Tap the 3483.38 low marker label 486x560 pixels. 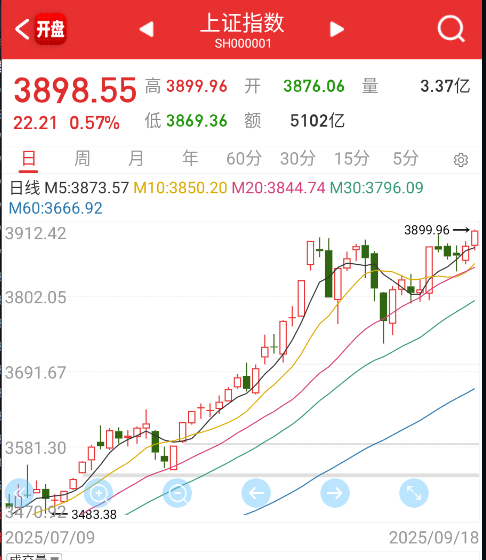94,515
